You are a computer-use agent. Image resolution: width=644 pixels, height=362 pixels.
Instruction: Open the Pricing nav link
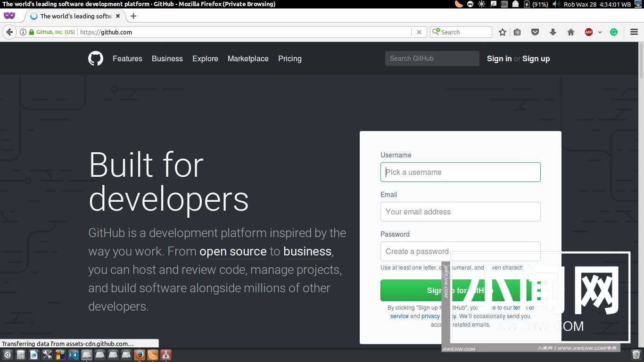point(290,58)
